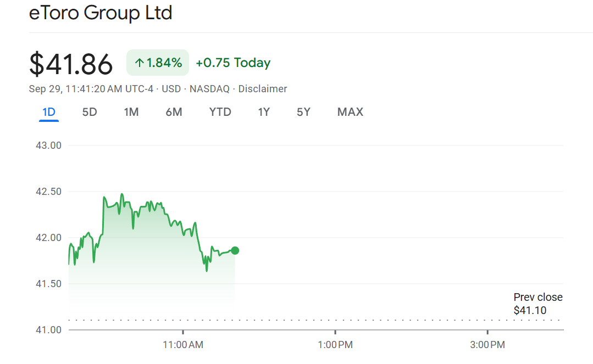
Task: Click the 11:00 AM axis label
Action: click(x=183, y=345)
